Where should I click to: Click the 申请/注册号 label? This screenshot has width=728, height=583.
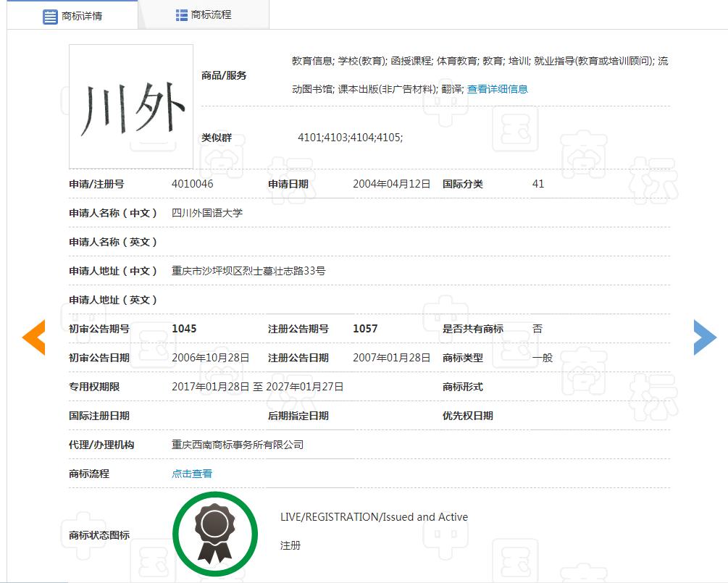click(x=96, y=184)
